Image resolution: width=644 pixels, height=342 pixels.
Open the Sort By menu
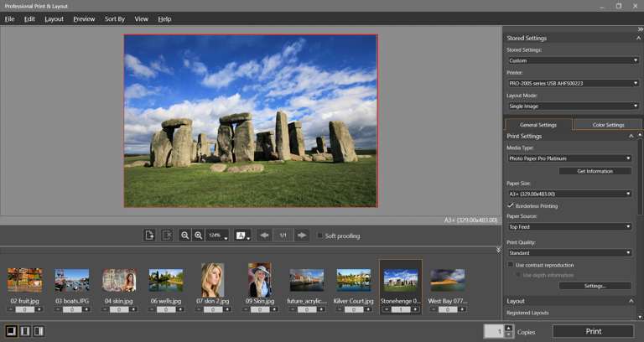tap(115, 18)
